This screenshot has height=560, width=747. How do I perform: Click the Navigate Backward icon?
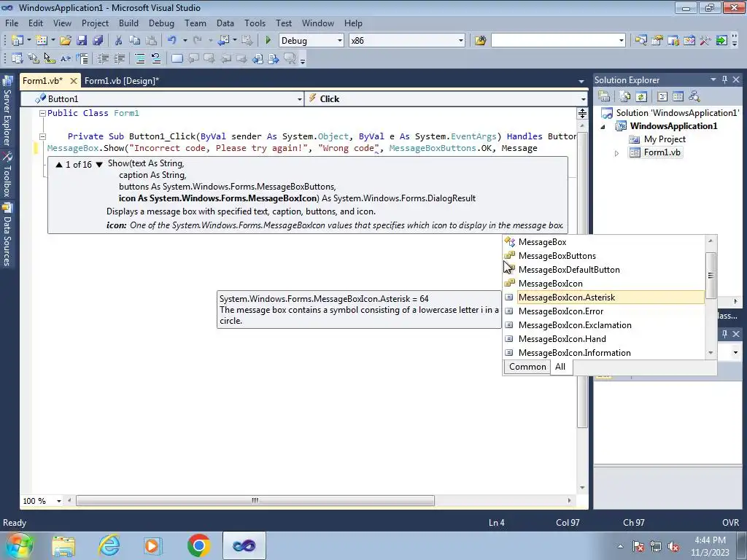coord(223,41)
